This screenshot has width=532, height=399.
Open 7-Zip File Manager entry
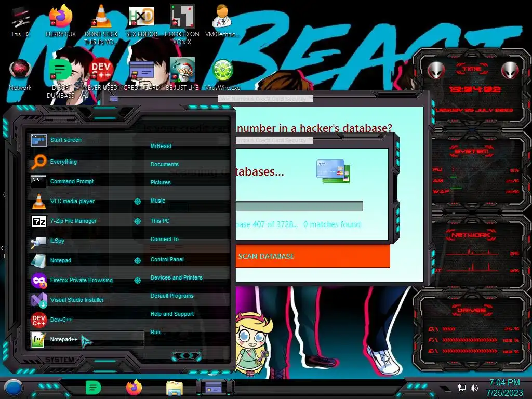82,221
